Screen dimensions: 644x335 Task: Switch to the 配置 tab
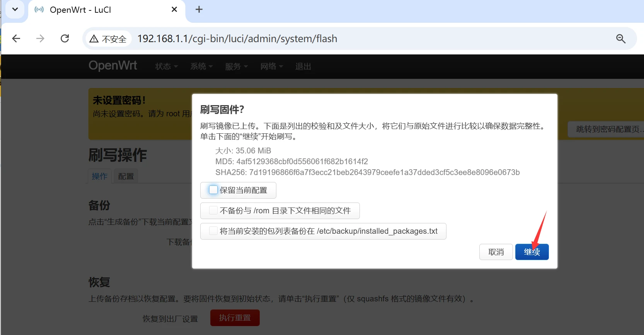click(x=126, y=176)
